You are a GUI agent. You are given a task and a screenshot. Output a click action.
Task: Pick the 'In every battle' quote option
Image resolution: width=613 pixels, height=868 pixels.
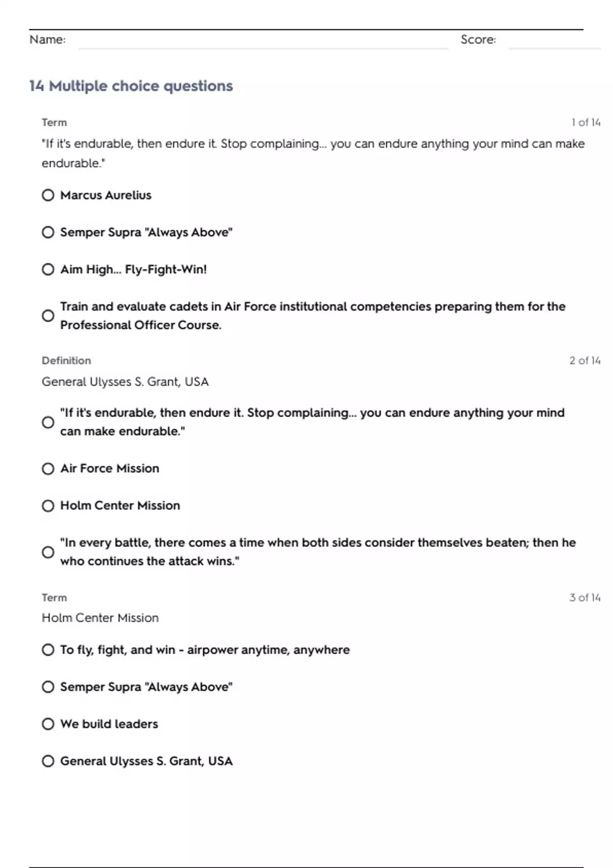[48, 552]
